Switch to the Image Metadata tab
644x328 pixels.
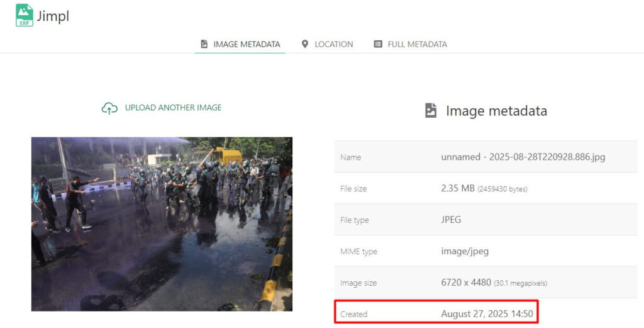240,45
